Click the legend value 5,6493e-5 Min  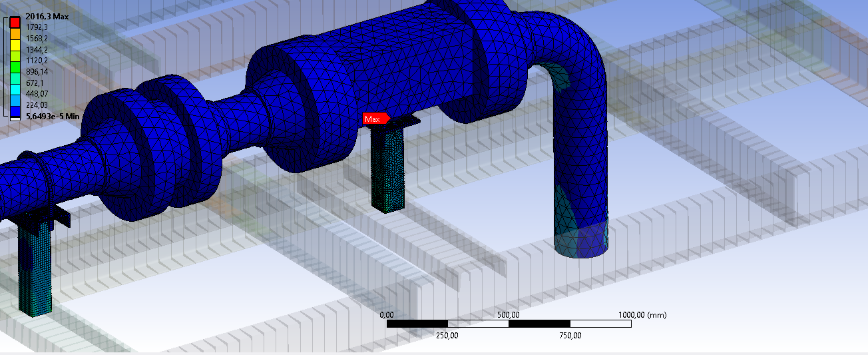click(x=53, y=116)
